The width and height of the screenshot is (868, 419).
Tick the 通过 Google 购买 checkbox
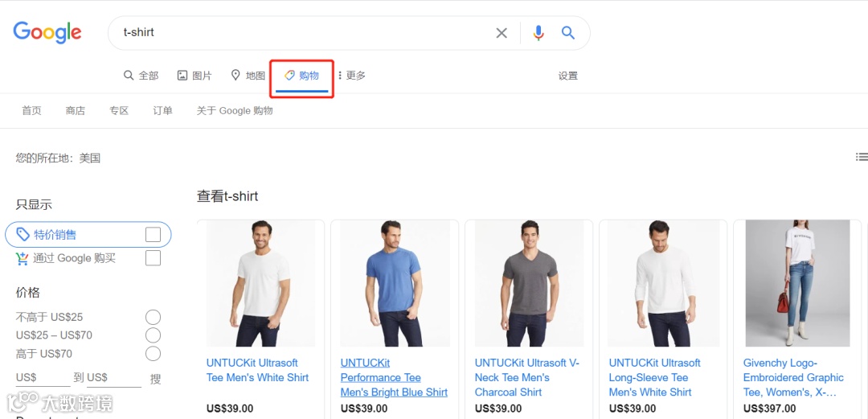(x=154, y=258)
